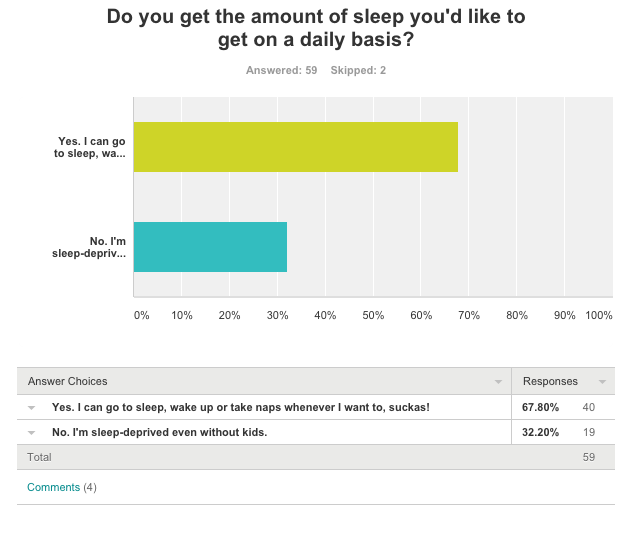Open the Answer Choices column dropdown arrow
Screen dimensions: 635x535
coord(498,382)
